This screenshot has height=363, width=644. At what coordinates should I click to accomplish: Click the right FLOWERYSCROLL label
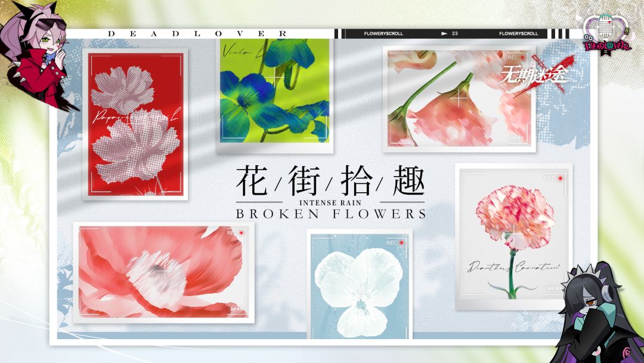tap(518, 33)
